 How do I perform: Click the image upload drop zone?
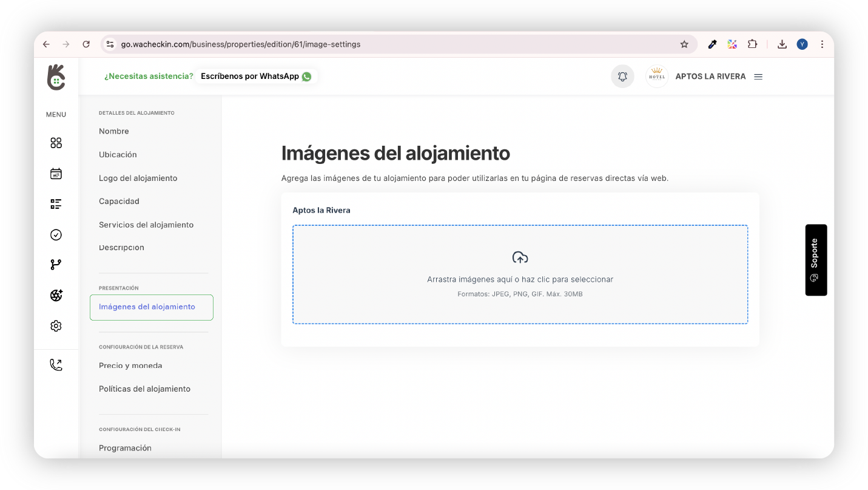(x=520, y=274)
